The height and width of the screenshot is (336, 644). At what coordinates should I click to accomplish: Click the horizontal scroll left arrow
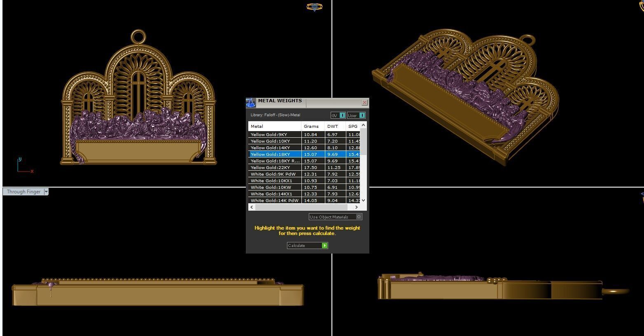point(252,207)
